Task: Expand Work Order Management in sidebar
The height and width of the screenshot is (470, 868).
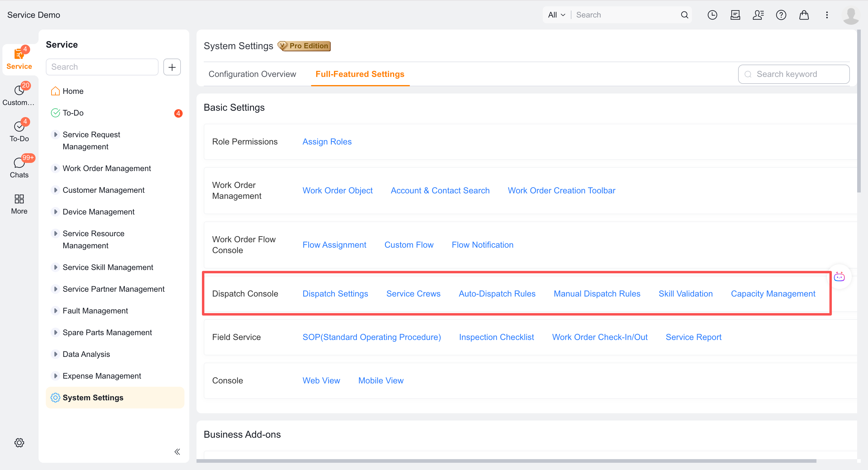Action: [56, 168]
